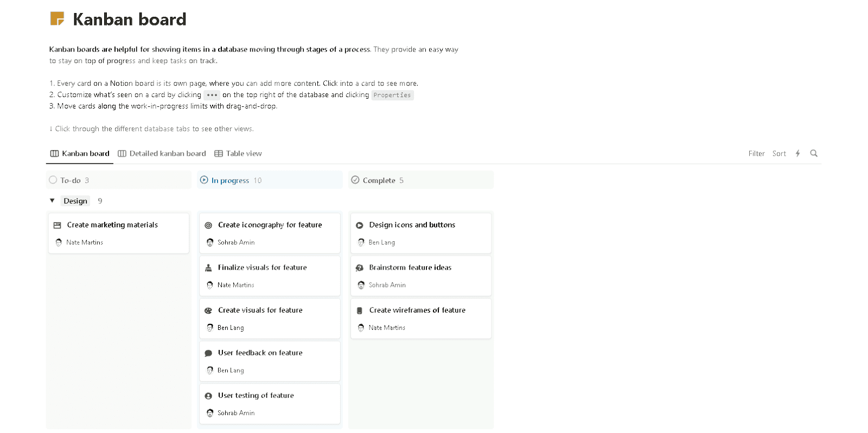Click Nate Martins avatar on Create wireframes card

coord(361,328)
